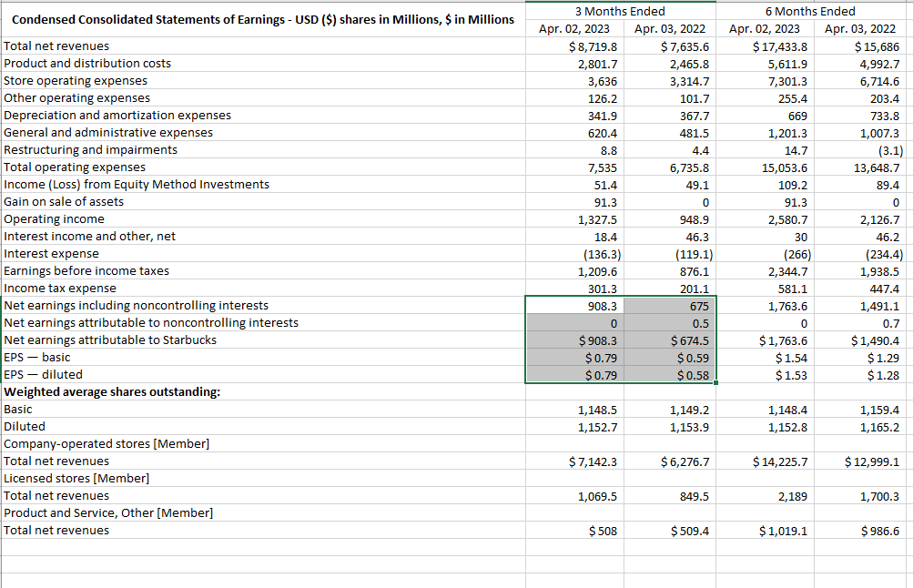This screenshot has height=588, width=913.
Task: Click the 3,636 store operating expenses cell
Action: pyautogui.click(x=574, y=82)
